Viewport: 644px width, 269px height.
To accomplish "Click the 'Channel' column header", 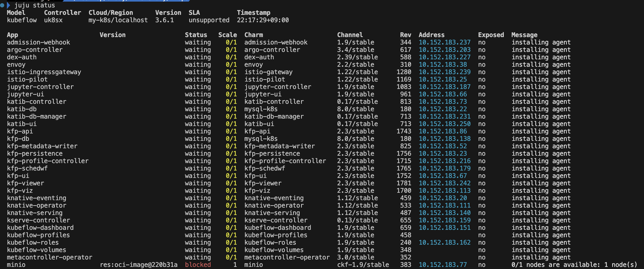I will click(x=350, y=35).
